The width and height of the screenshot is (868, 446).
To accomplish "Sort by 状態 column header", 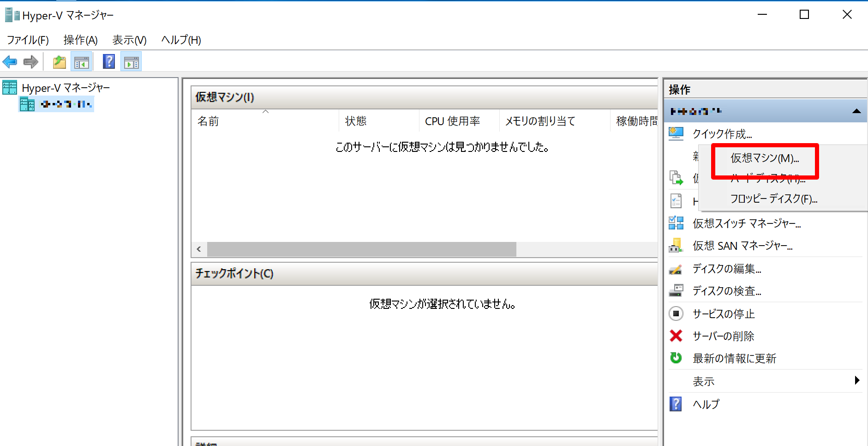I will point(379,121).
